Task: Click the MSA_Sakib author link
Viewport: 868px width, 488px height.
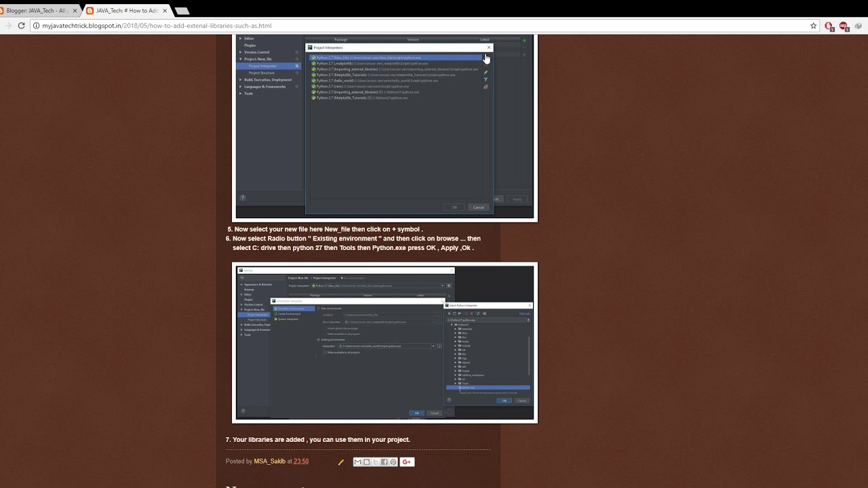Action: coord(270,462)
